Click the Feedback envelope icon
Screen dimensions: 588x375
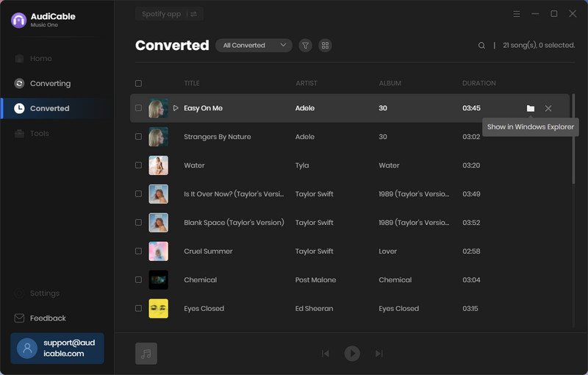click(x=19, y=318)
